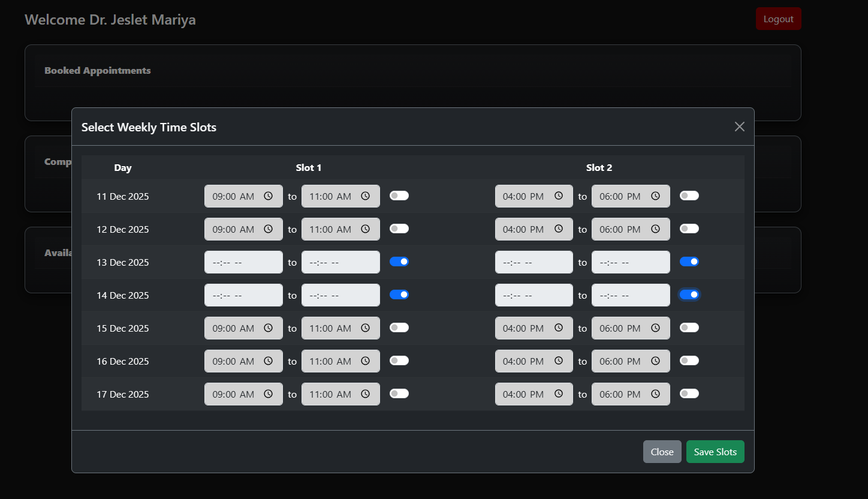Screen dimensions: 868x499
Task: Show clock picker for 17 Dec Slot 2 start
Action: pyautogui.click(x=559, y=394)
